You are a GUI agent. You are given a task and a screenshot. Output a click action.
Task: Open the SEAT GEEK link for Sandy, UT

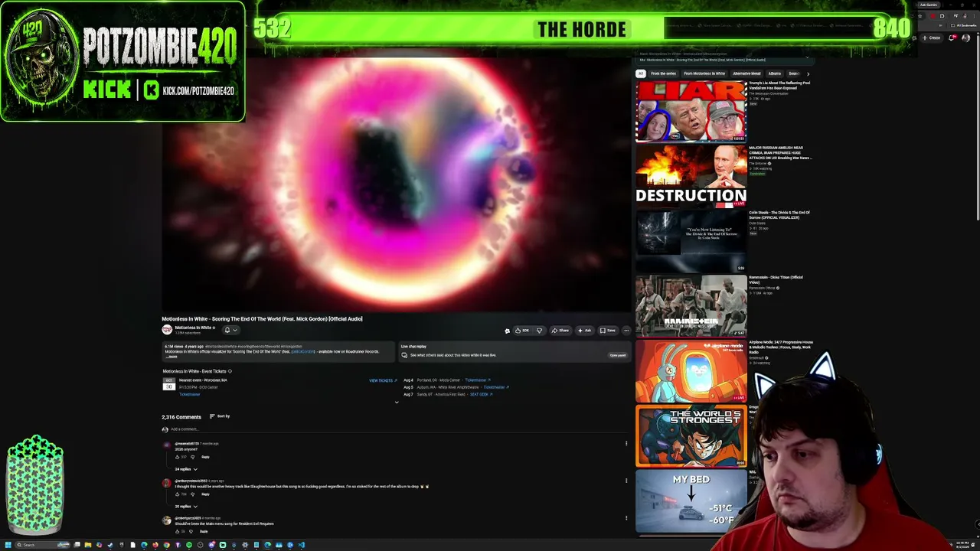coord(480,394)
